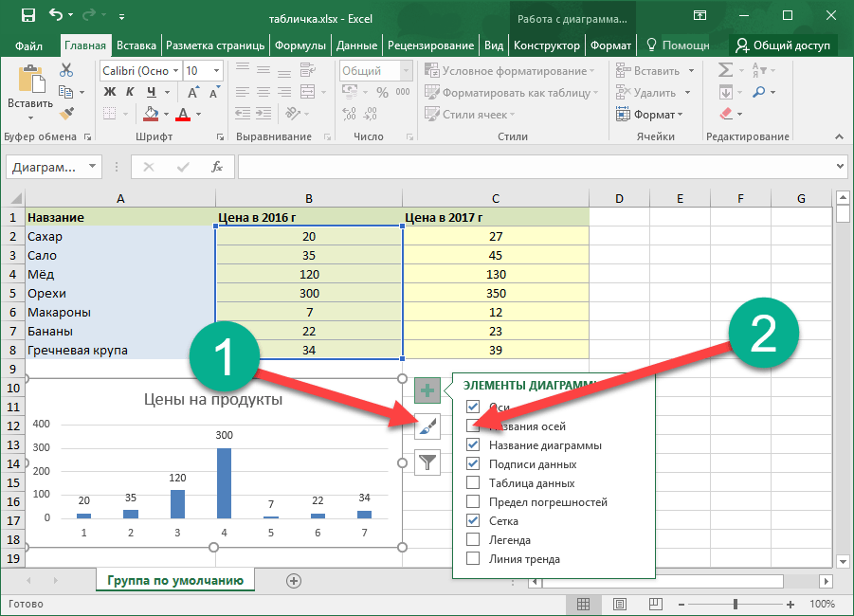The image size is (854, 616).
Task: Click the Общий доступ share button
Action: tap(783, 45)
